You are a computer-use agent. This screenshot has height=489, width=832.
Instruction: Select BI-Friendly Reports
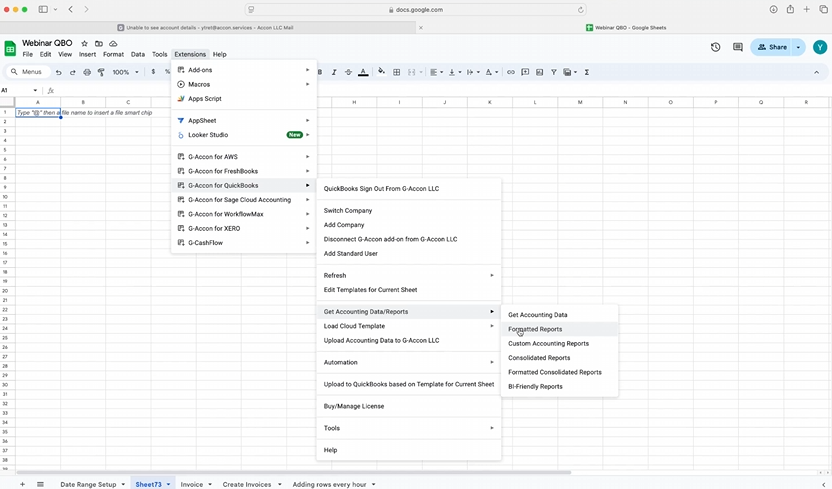[559, 387]
